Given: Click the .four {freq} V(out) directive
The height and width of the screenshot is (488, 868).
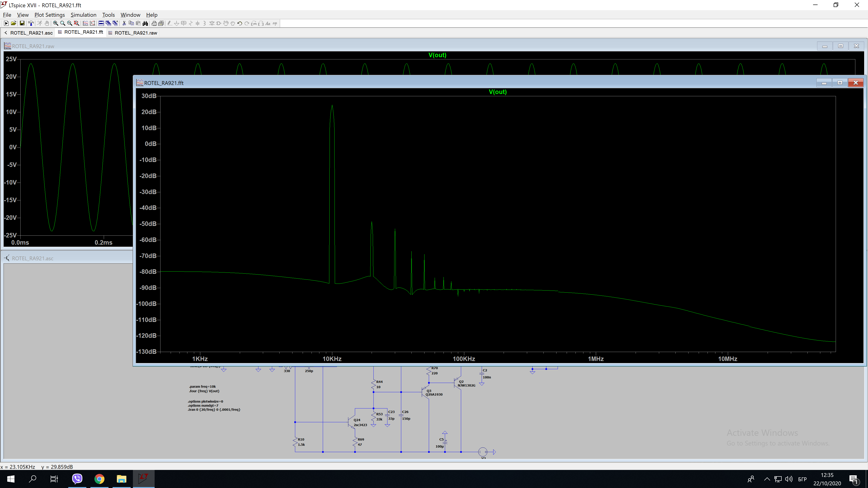Looking at the screenshot, I should click(x=204, y=391).
